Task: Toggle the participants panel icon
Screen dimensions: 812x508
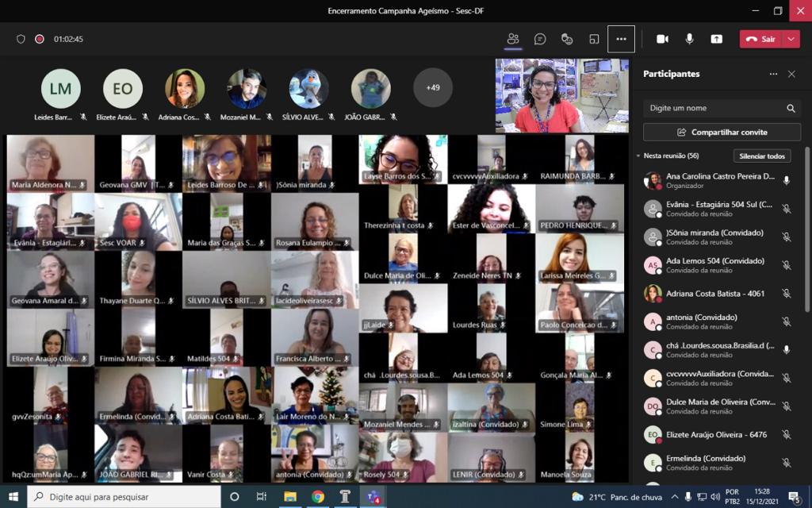Action: (513, 39)
